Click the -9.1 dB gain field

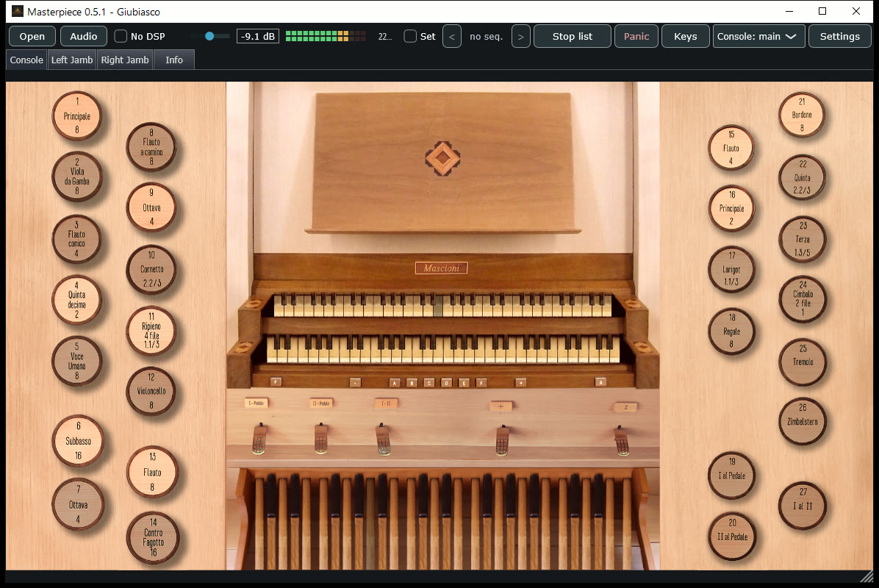coord(258,37)
